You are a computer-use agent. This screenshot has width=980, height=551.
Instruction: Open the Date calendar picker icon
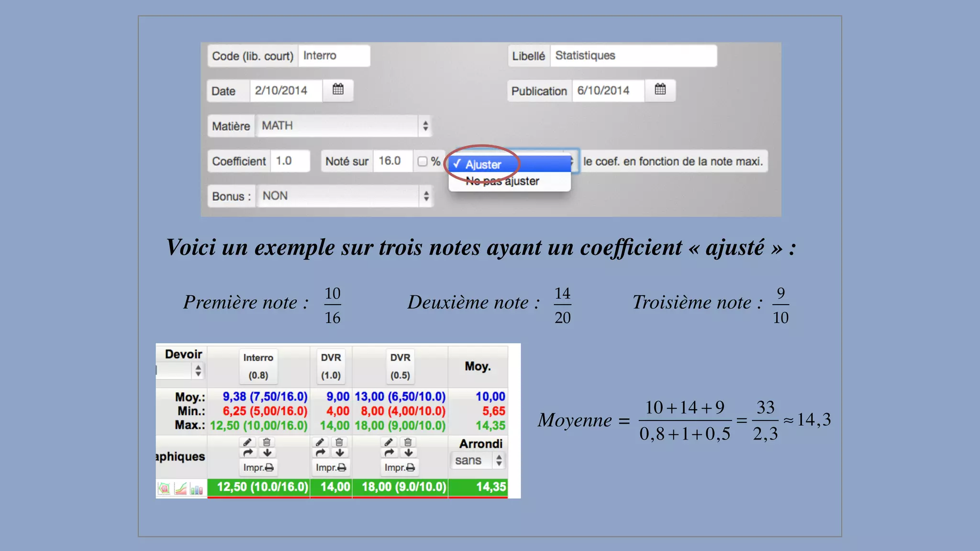338,89
